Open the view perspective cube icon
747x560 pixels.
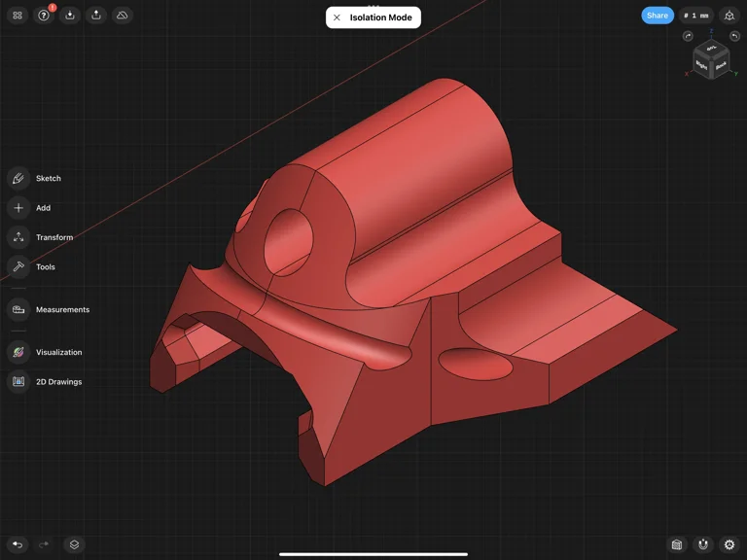point(729,16)
